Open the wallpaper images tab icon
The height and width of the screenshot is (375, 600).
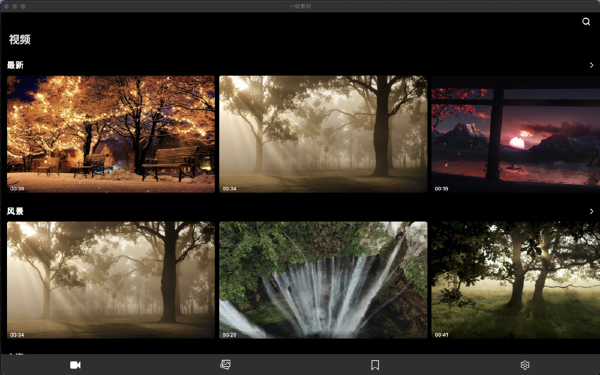pyautogui.click(x=225, y=365)
